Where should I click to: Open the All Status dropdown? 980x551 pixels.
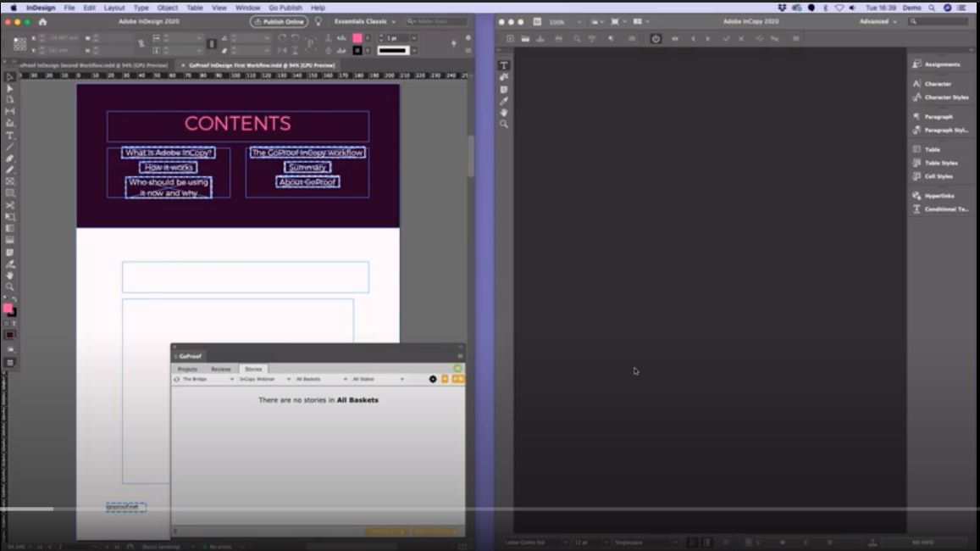click(x=378, y=379)
